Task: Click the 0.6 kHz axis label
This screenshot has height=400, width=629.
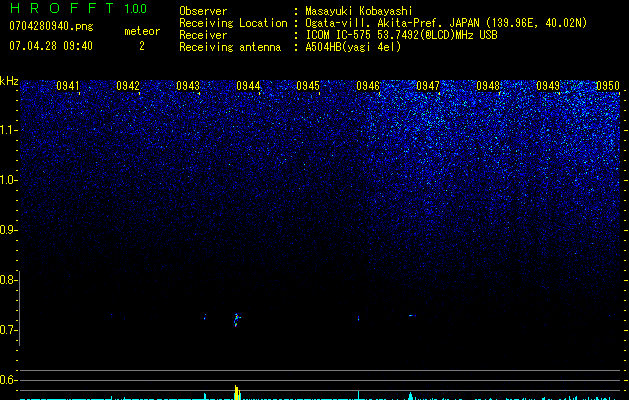Action: pyautogui.click(x=8, y=380)
